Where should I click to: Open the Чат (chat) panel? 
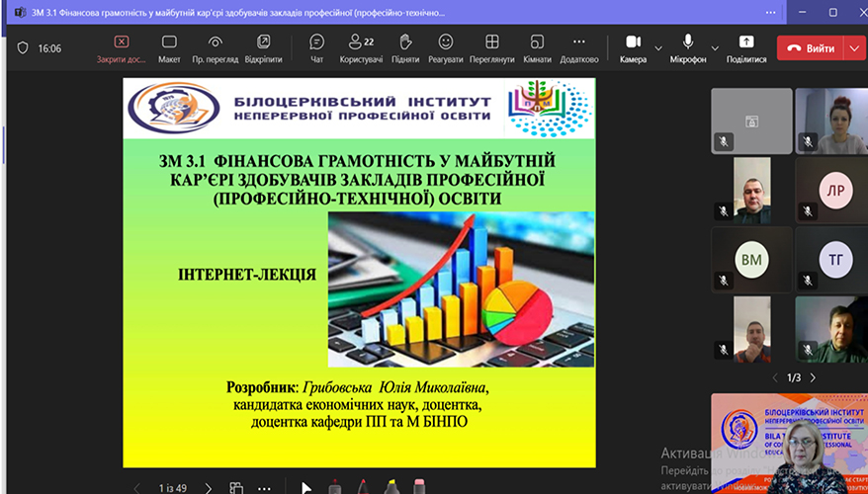tap(317, 47)
